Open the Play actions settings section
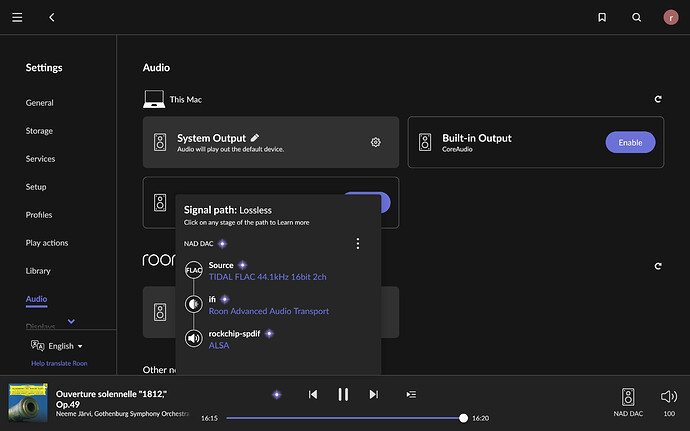Screen dimensions: 690x431 [x=47, y=243]
